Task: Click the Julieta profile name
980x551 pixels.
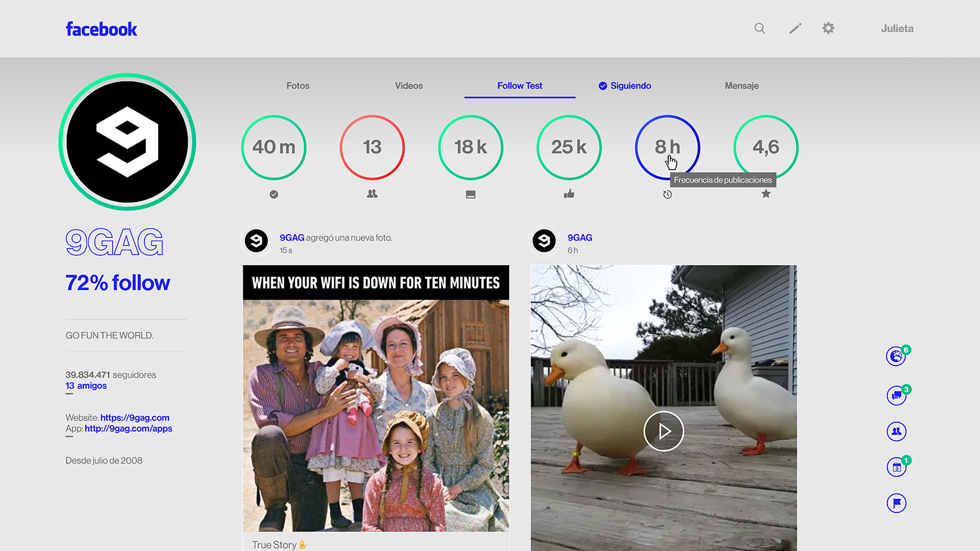Action: (897, 29)
